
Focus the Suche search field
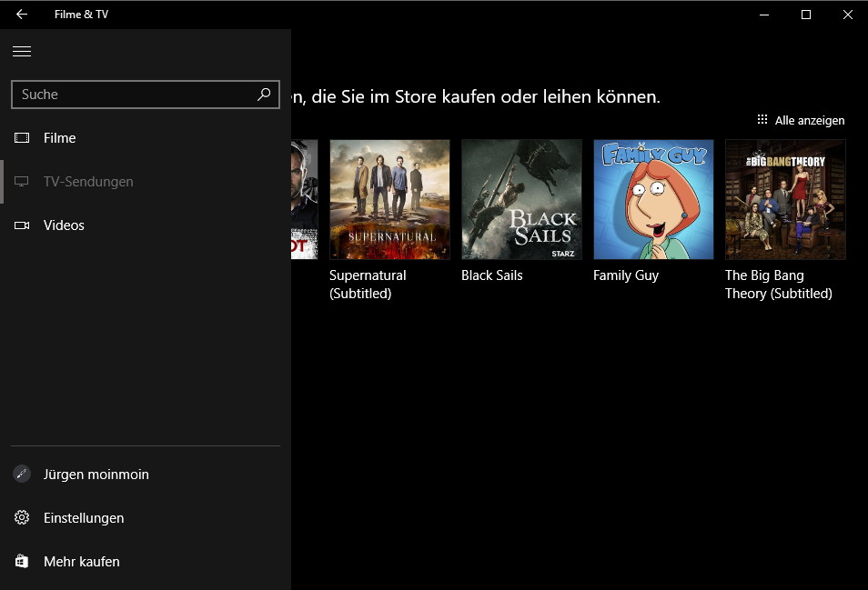[145, 94]
